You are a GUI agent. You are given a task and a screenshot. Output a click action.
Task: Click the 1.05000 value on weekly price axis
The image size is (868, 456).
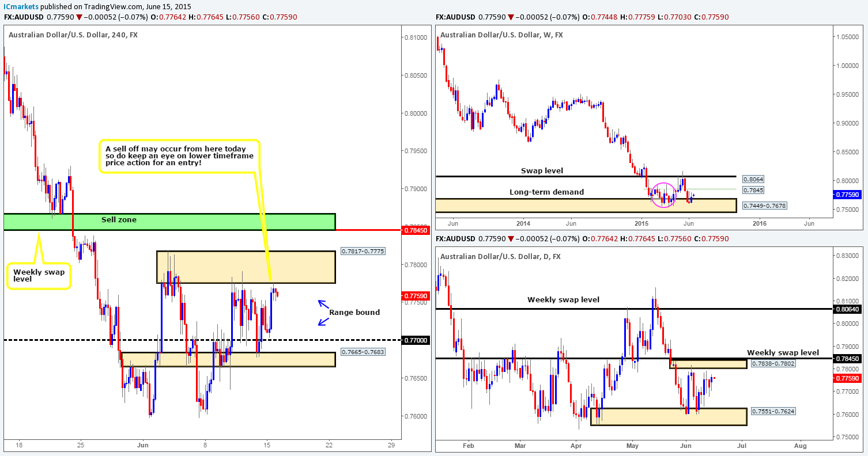[846, 36]
